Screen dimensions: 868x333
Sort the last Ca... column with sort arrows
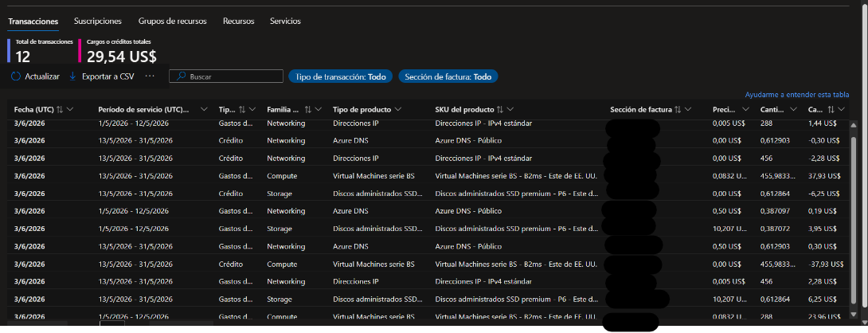click(x=831, y=109)
